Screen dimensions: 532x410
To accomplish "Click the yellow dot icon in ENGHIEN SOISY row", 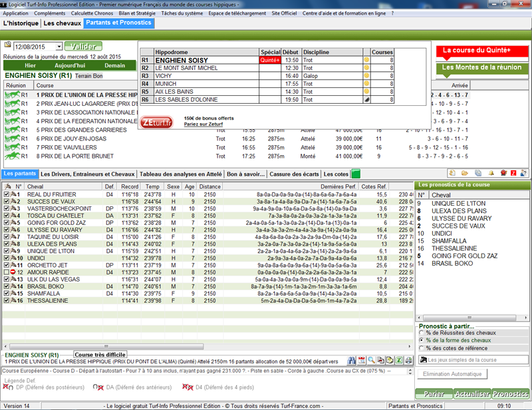I will click(x=366, y=60).
